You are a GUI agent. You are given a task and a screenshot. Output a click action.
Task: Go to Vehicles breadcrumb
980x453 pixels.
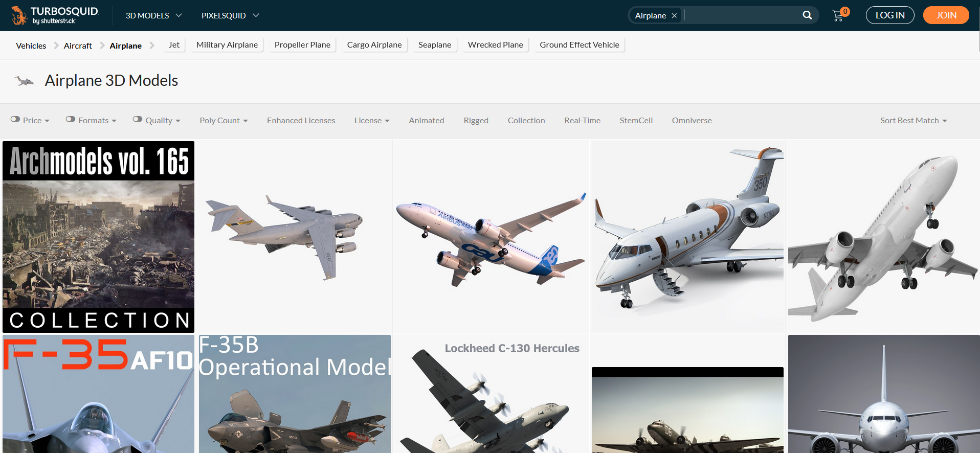click(31, 46)
